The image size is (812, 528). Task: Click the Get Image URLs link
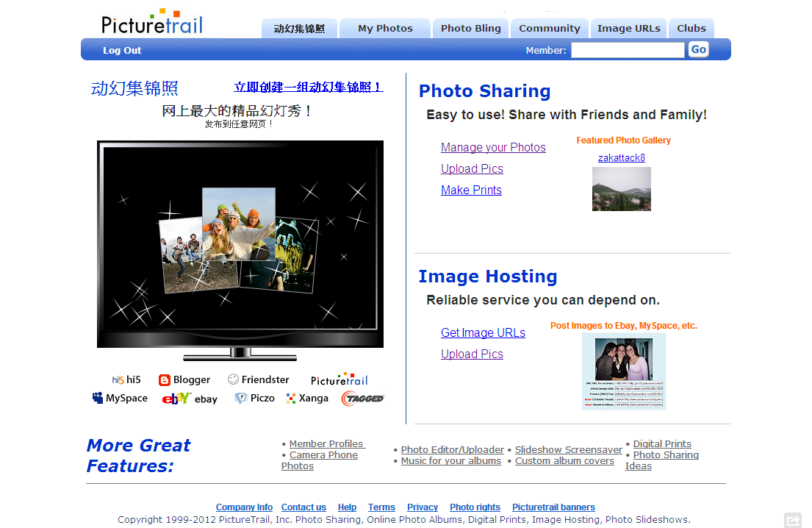point(483,333)
